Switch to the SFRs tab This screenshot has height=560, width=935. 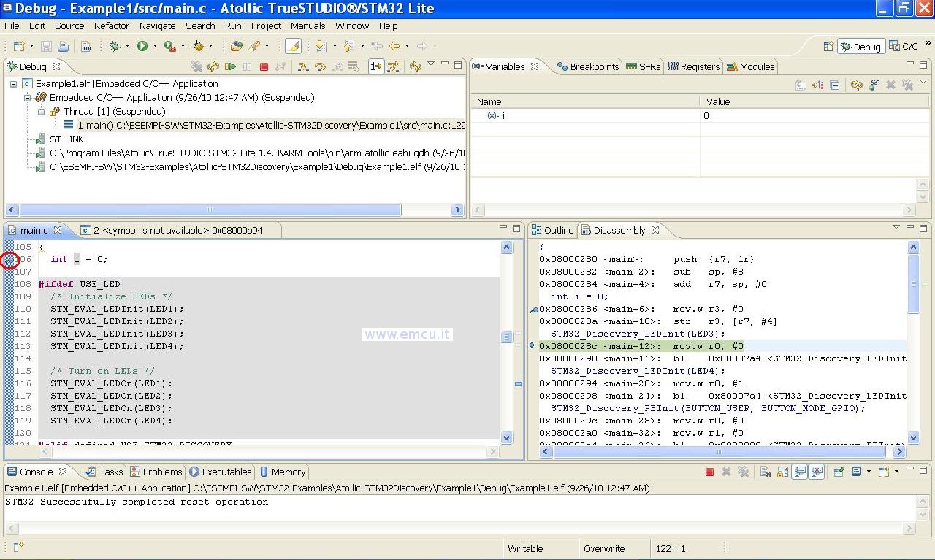pos(644,66)
